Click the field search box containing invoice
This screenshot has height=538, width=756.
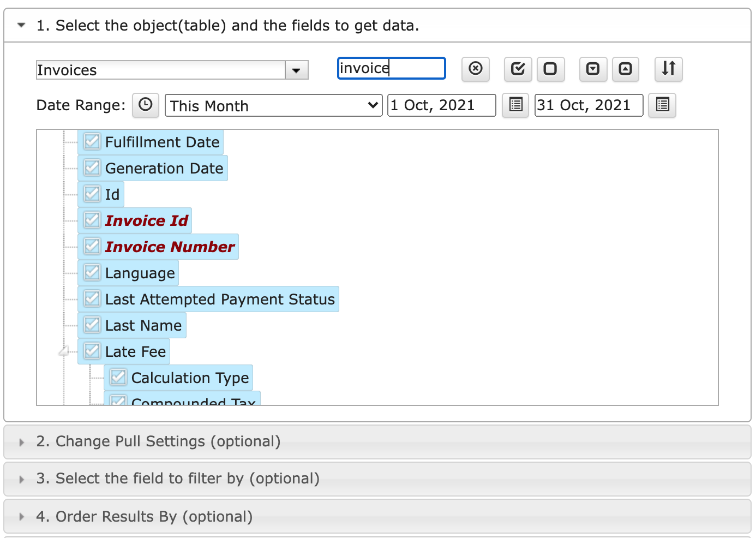point(391,68)
